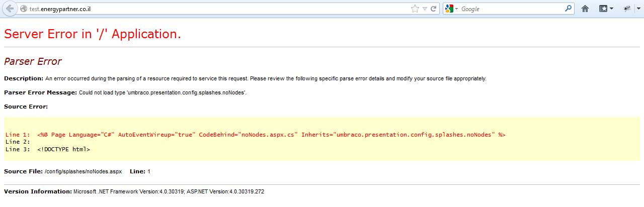Open the dropdown arrow next to add-on icon
This screenshot has width=644, height=207.
(639, 9)
